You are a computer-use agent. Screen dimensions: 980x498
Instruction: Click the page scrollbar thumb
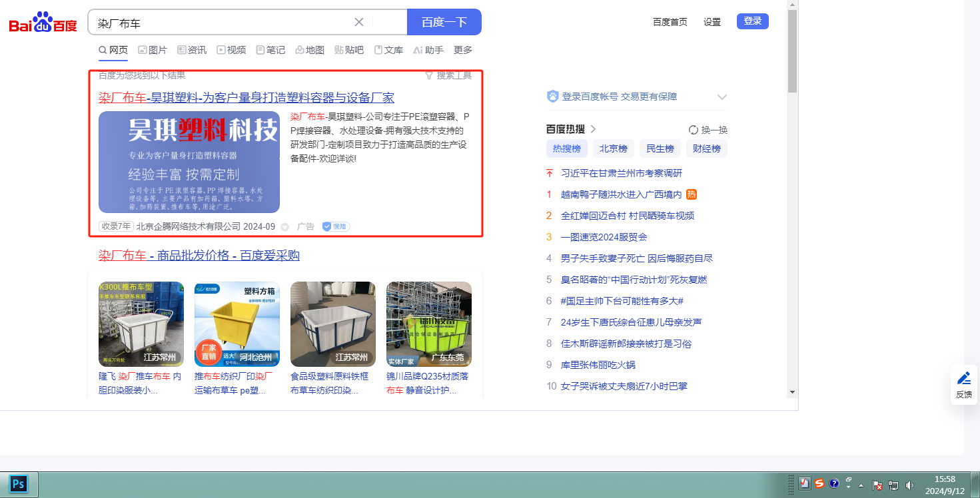[x=792, y=51]
